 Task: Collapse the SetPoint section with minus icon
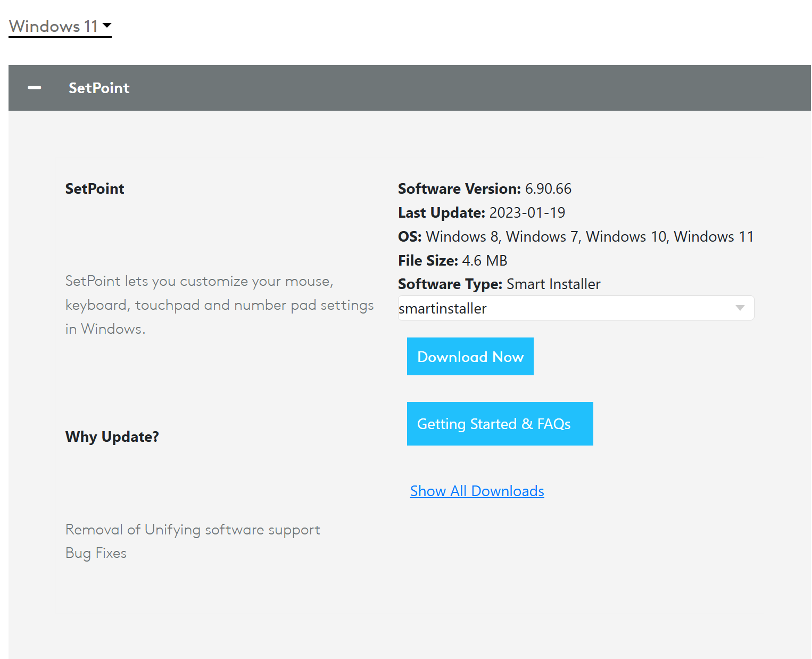click(35, 88)
